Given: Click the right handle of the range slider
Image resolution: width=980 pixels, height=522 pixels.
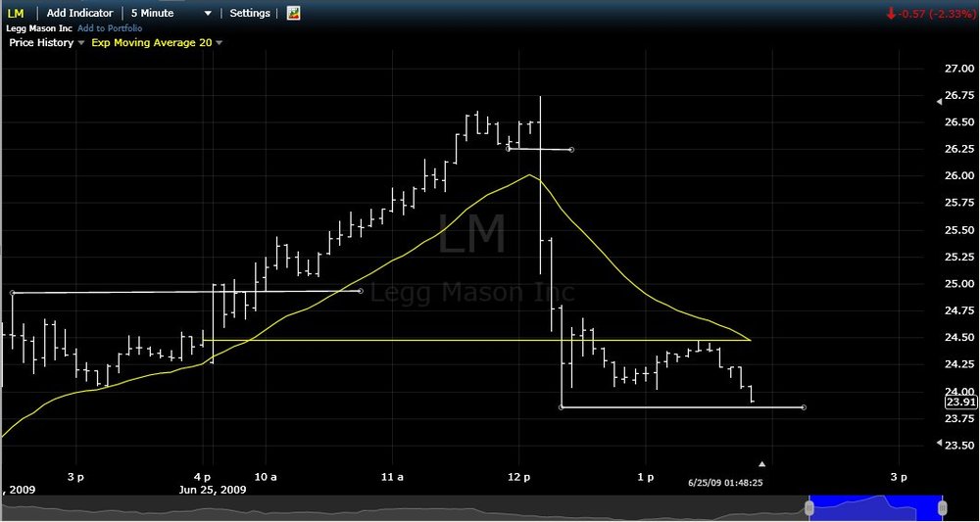Looking at the screenshot, I should point(943,506).
